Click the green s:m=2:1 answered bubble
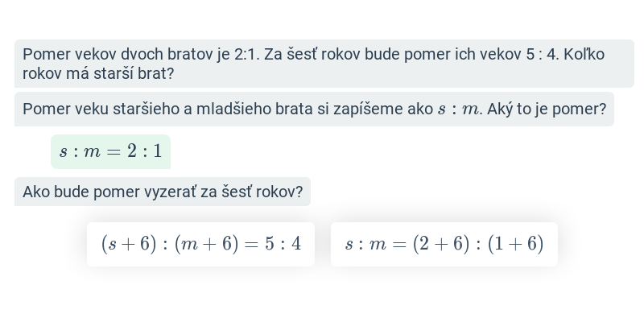Screen dimensions: 644x322 point(110,151)
